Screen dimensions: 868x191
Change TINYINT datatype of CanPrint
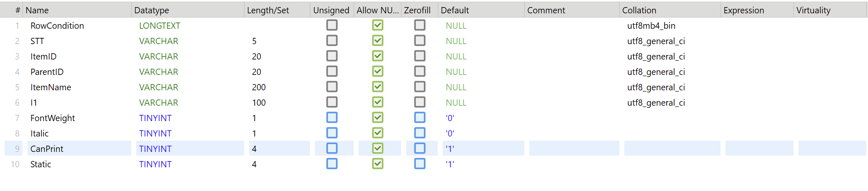pos(155,149)
